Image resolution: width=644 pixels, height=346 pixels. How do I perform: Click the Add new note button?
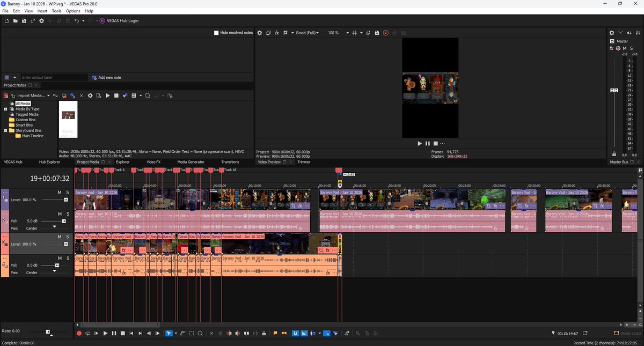click(106, 77)
